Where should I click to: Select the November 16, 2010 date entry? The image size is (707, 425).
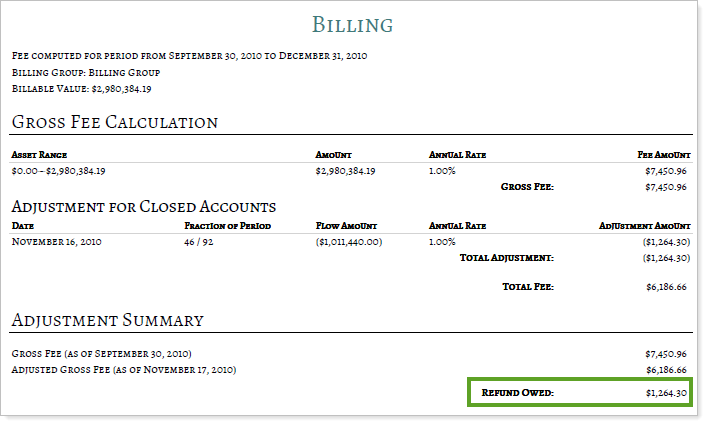[56, 242]
